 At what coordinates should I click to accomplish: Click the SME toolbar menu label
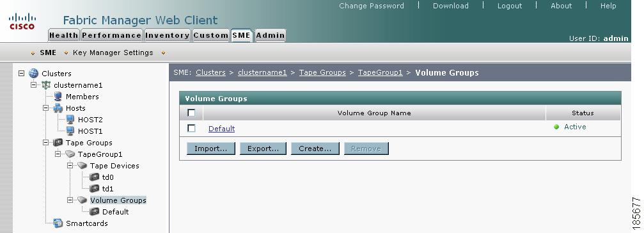48,52
